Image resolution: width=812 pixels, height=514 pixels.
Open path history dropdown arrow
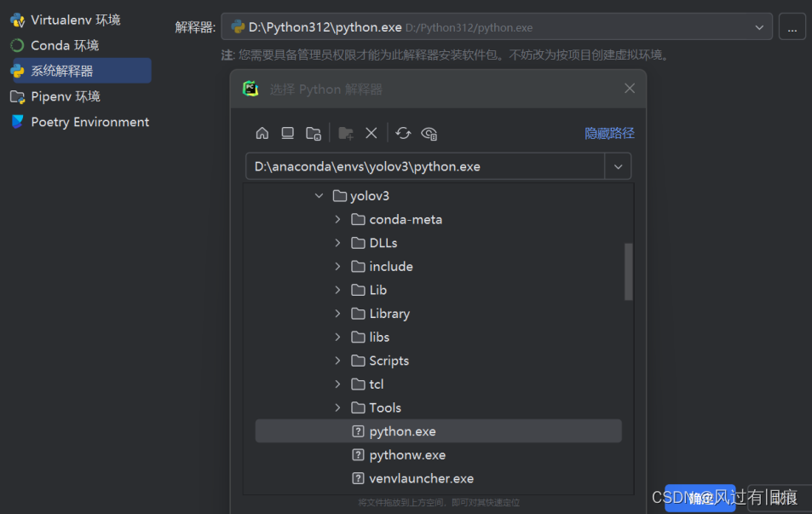[x=618, y=166]
